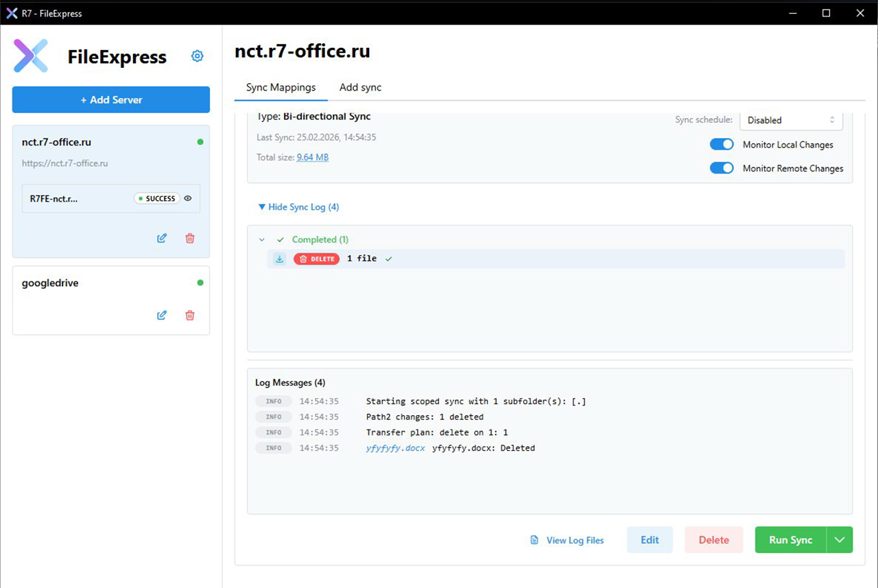This screenshot has width=878, height=588.
Task: Click the "9.64 MB" total size link
Action: [x=313, y=157]
